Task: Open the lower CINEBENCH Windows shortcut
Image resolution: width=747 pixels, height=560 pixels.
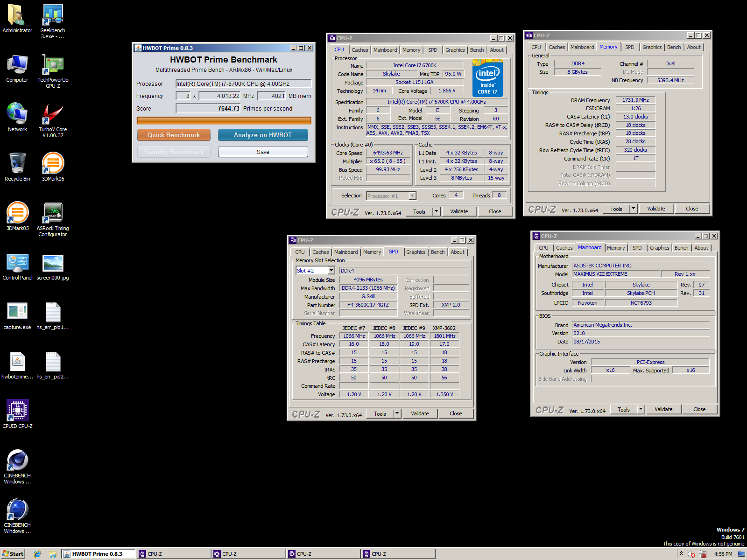Action: [x=17, y=516]
